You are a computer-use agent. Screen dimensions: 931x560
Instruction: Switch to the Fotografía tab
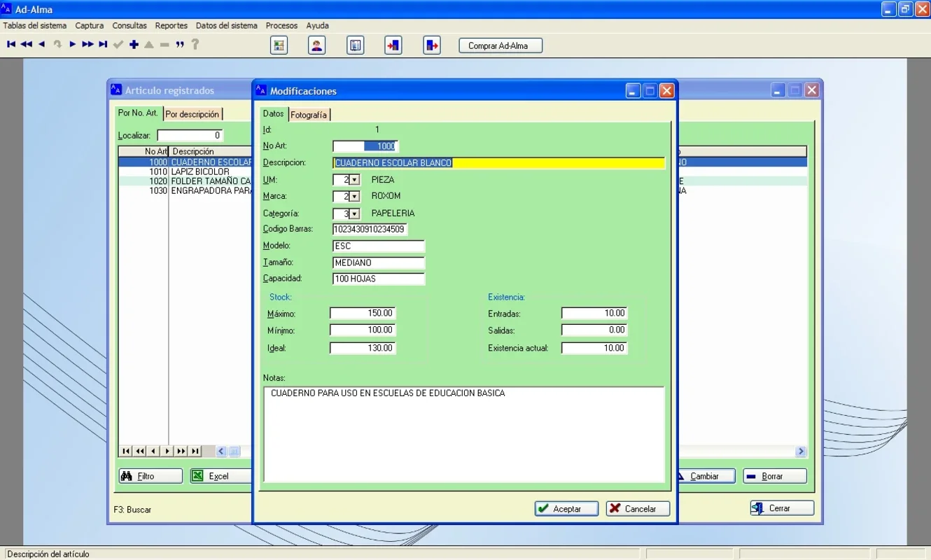pos(309,115)
